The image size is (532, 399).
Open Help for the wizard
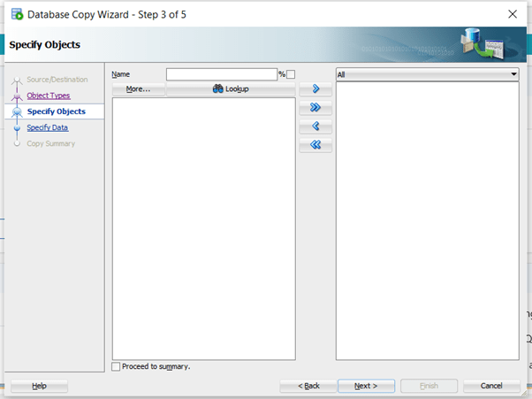39,386
